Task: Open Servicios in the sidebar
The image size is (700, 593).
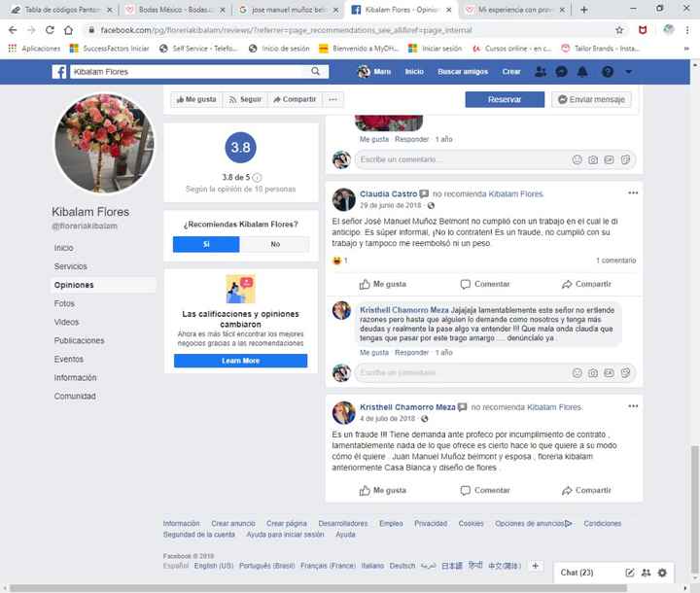Action: (x=71, y=266)
